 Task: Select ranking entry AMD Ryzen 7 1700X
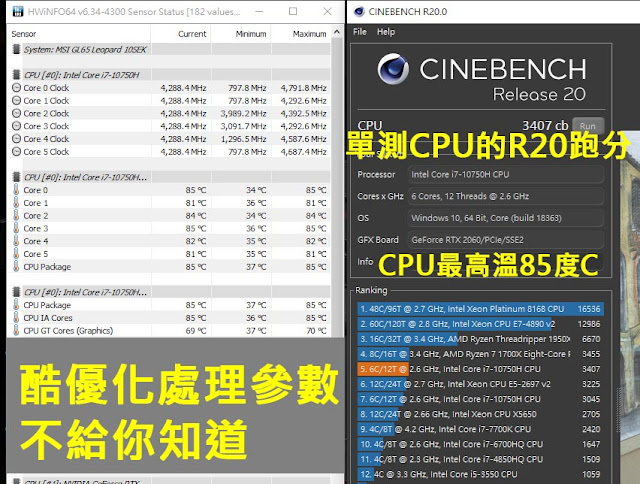480,354
